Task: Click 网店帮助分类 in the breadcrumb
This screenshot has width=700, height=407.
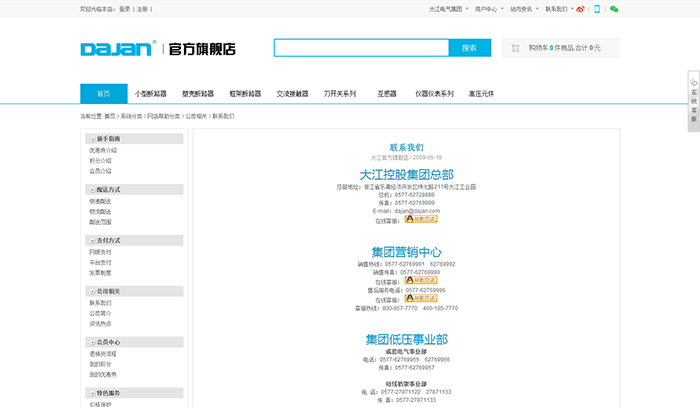Action: (163, 116)
